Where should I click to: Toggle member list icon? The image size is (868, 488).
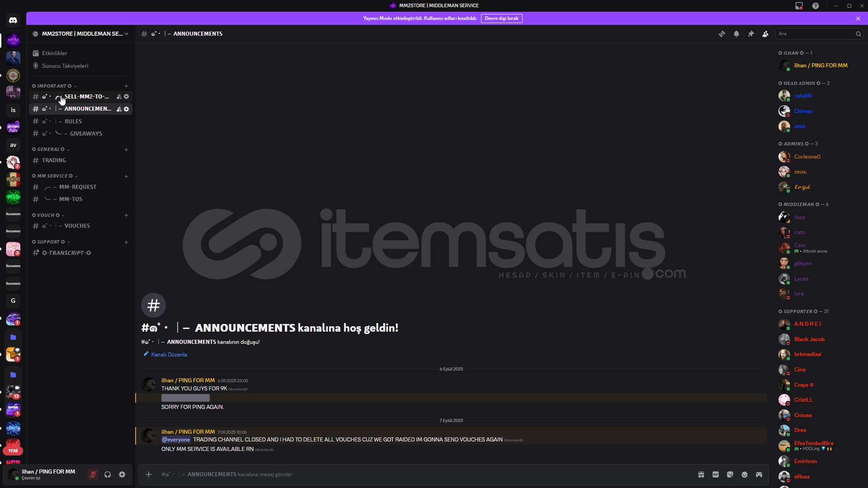click(x=765, y=34)
